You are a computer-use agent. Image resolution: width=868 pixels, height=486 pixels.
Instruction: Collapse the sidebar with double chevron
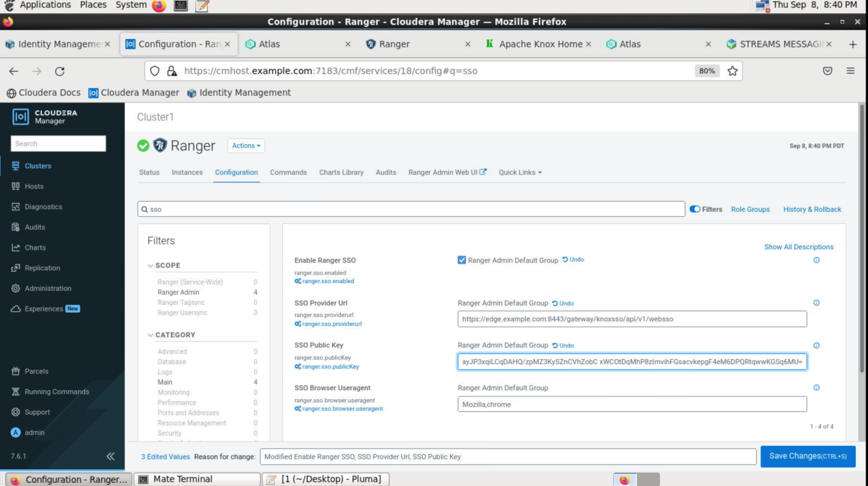pyautogui.click(x=110, y=456)
